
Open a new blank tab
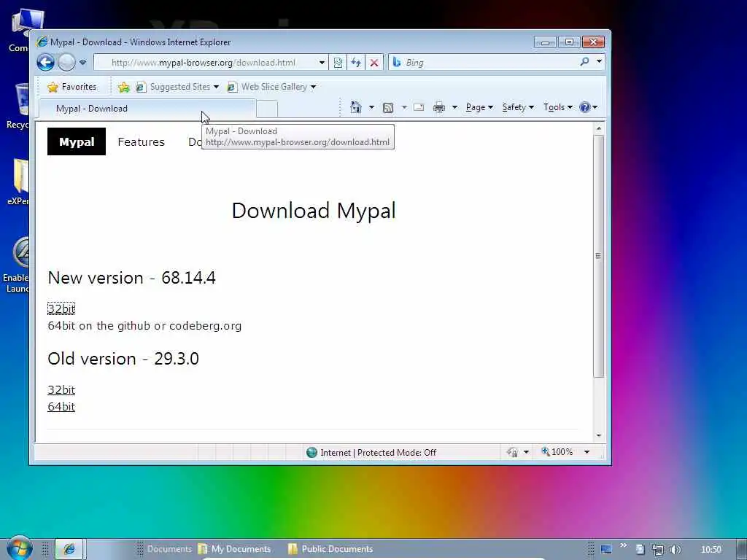pyautogui.click(x=267, y=109)
